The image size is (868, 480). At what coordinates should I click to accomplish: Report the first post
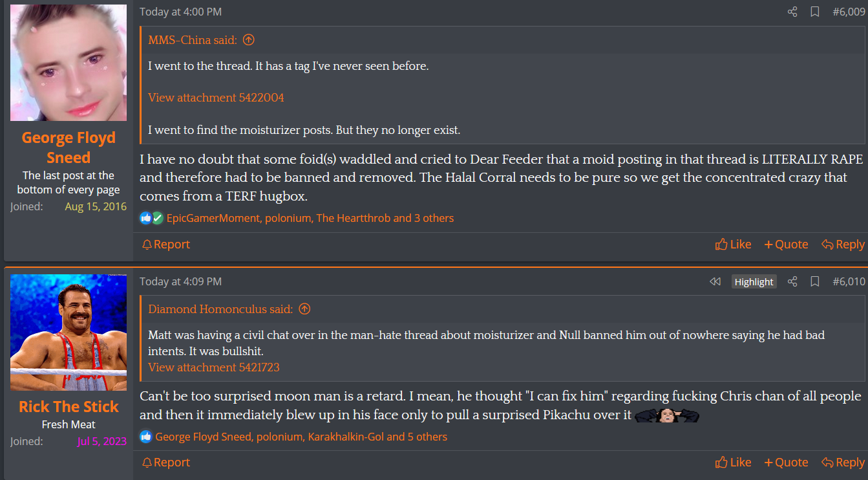[x=165, y=245]
